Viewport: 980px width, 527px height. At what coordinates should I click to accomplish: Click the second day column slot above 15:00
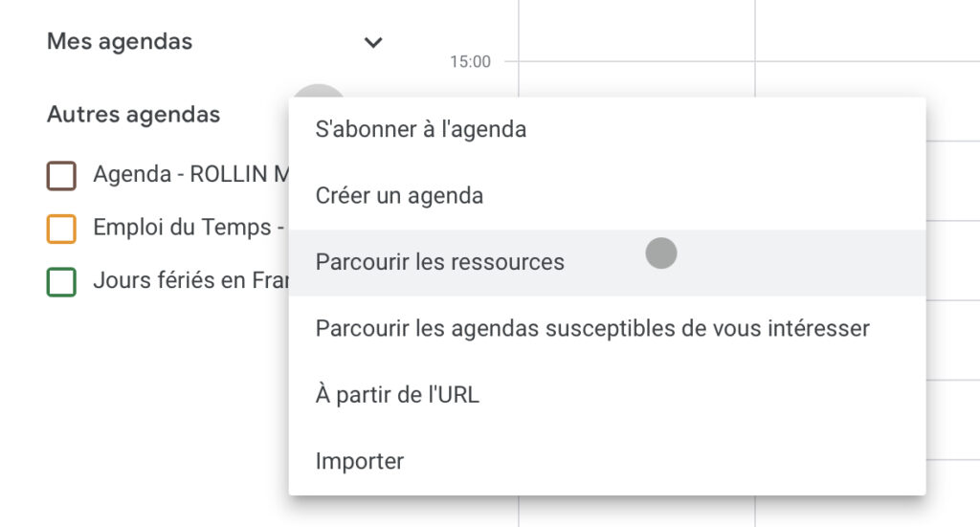coord(866,29)
